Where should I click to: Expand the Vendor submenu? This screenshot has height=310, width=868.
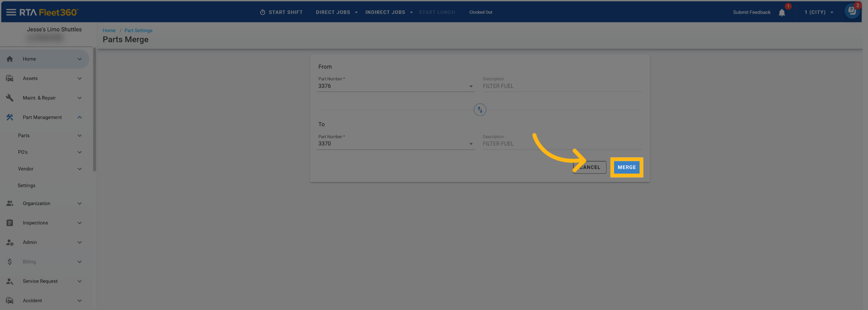click(x=80, y=169)
